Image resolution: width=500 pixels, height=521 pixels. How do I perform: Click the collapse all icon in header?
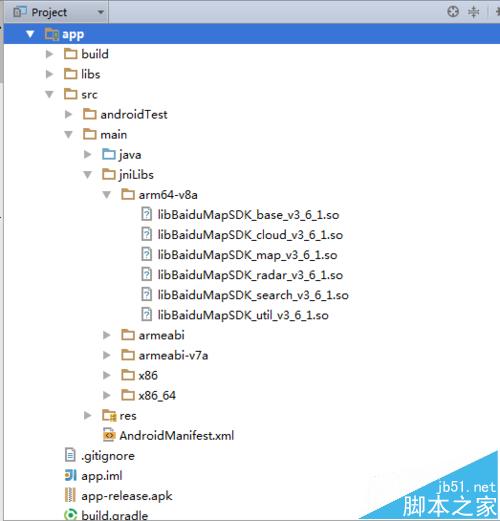473,12
